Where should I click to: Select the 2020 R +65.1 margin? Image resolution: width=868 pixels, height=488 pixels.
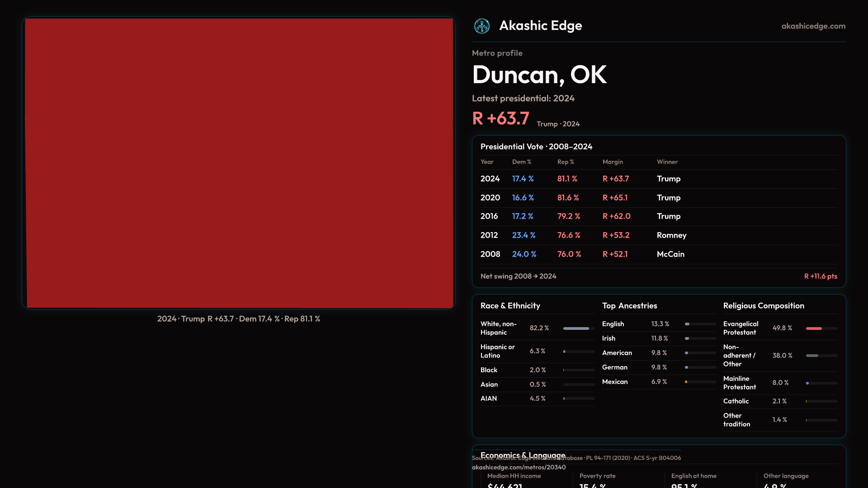615,198
